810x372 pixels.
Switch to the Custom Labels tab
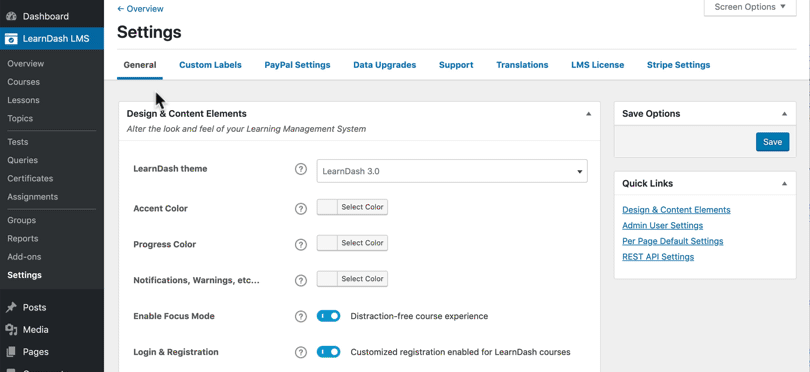pyautogui.click(x=210, y=65)
